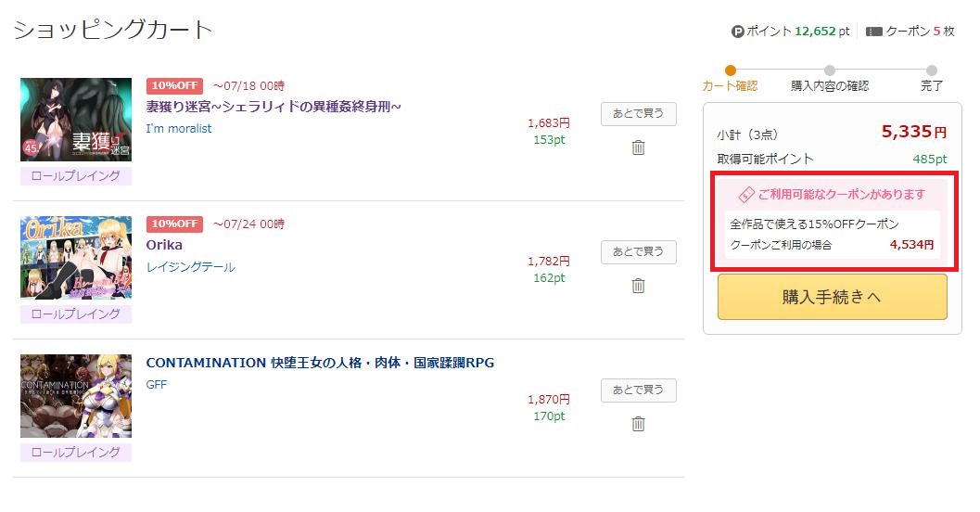980x512 pixels.
Task: Move CONTAMINATION to buy later
Action: (638, 390)
